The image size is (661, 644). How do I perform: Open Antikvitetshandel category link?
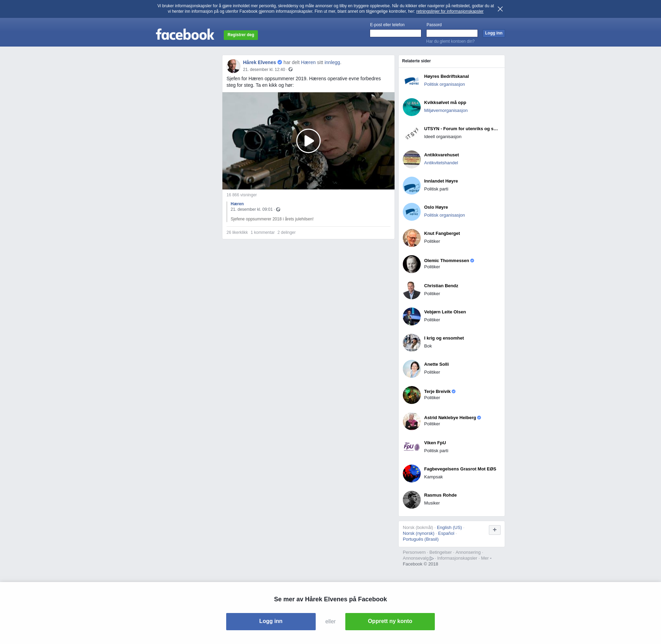coord(441,163)
